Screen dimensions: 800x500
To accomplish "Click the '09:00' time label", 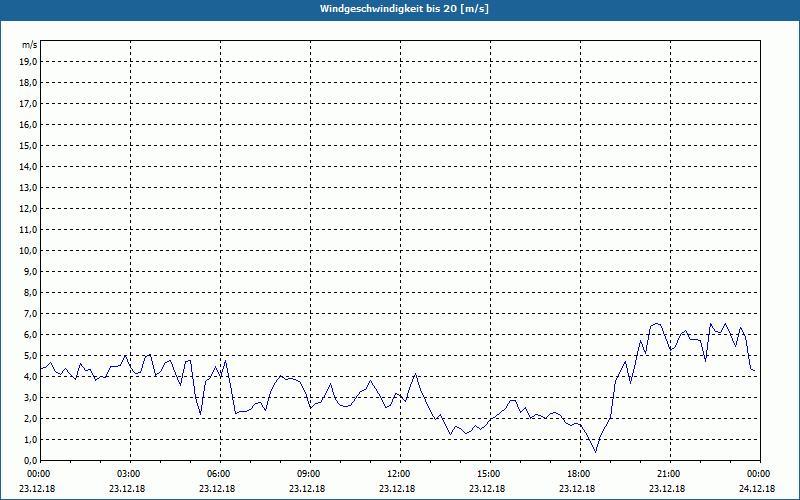I will 308,474.
